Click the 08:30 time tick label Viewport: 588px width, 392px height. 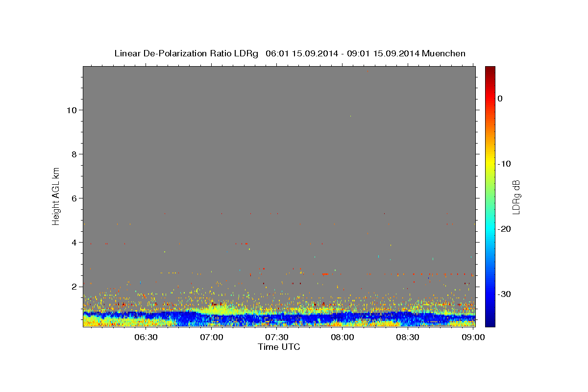(x=408, y=337)
